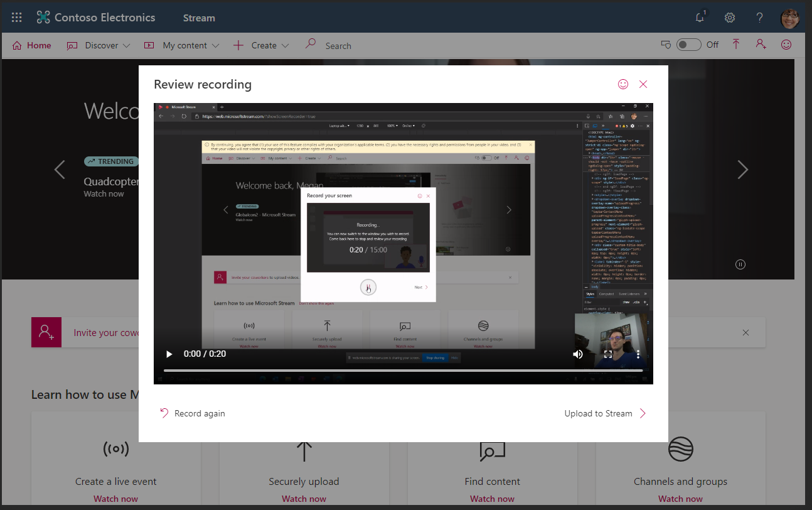The image size is (812, 510).
Task: Open the help question mark
Action: pyautogui.click(x=759, y=18)
